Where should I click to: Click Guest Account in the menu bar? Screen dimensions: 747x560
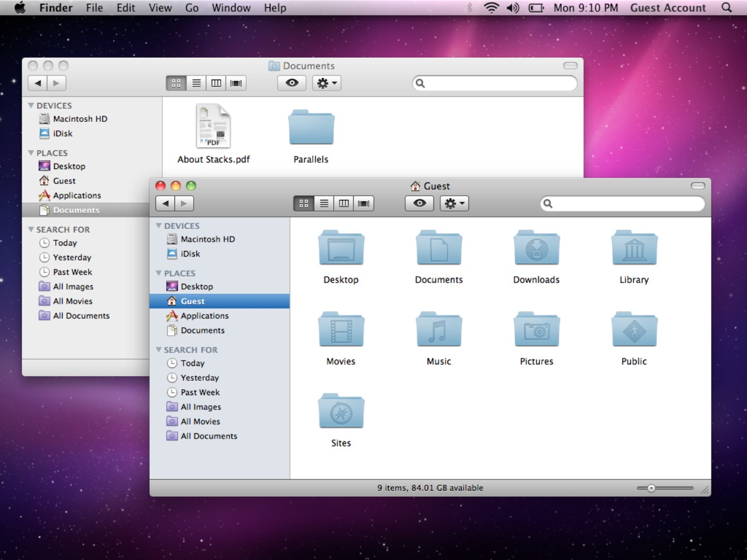click(x=667, y=8)
